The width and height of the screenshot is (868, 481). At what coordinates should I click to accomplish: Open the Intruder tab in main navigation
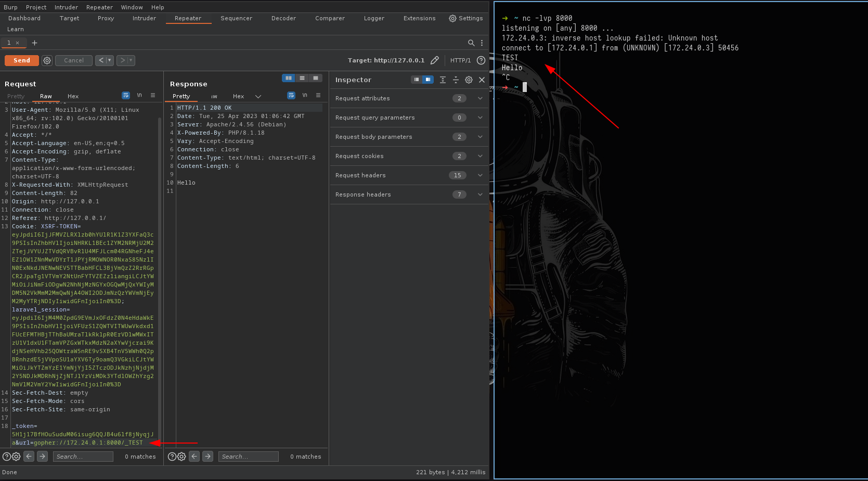[144, 18]
